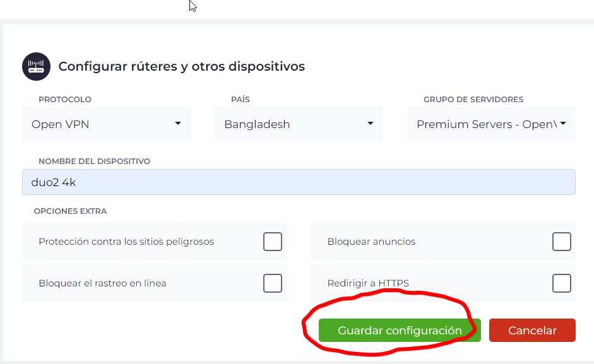This screenshot has width=594, height=364.
Task: Check the Bloquear el rastreo en línea box
Action: click(x=273, y=283)
